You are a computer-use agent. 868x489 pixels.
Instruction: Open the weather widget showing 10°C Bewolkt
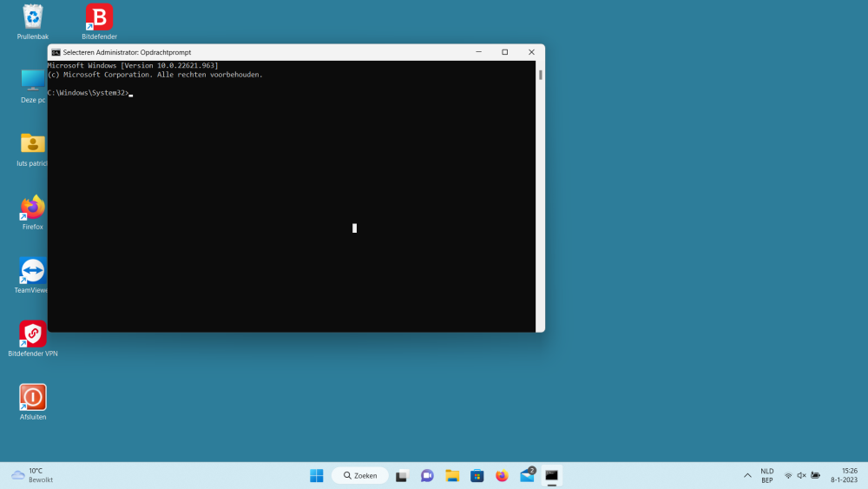point(32,475)
